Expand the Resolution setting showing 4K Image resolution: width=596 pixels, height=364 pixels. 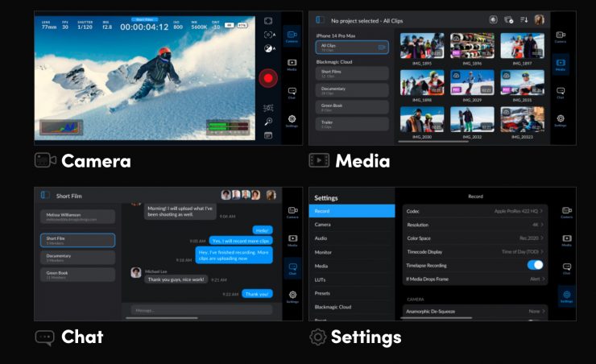(476, 225)
